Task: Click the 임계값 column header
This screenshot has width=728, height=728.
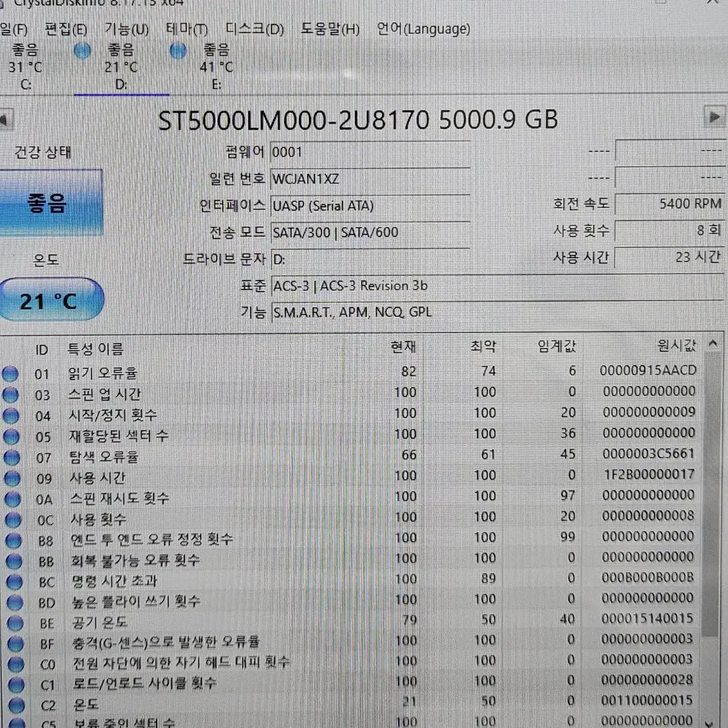Action: coord(557,346)
